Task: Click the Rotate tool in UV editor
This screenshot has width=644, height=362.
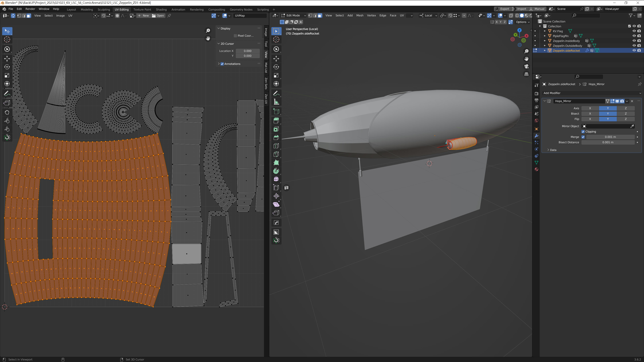Action: [x=7, y=67]
